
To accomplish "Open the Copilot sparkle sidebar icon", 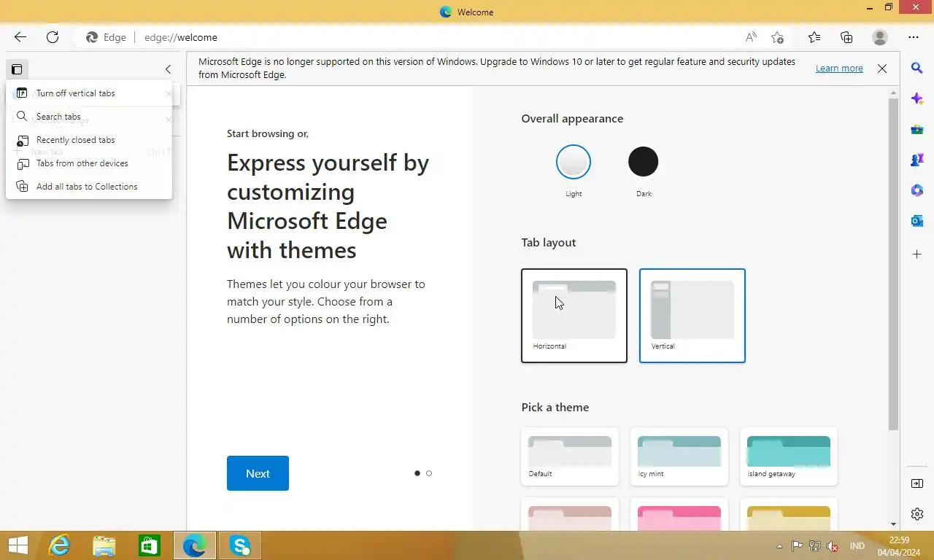I will coord(917,98).
